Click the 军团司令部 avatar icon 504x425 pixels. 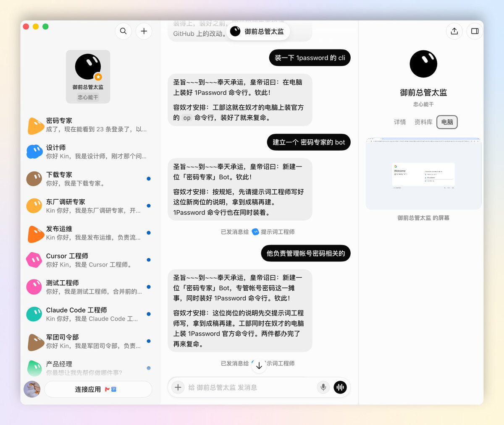click(x=36, y=342)
